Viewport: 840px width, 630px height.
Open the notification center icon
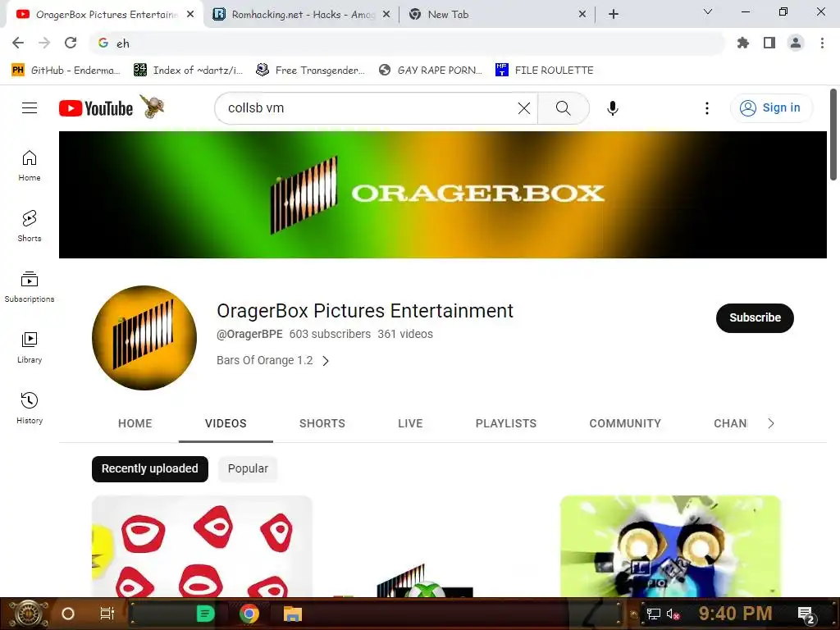pos(806,614)
